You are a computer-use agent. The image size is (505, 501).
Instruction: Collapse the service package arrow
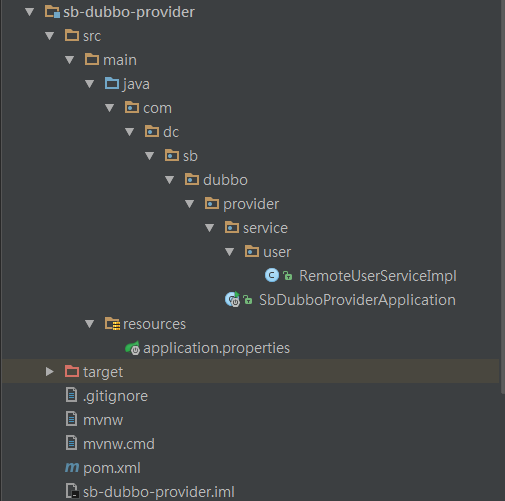pyautogui.click(x=210, y=228)
